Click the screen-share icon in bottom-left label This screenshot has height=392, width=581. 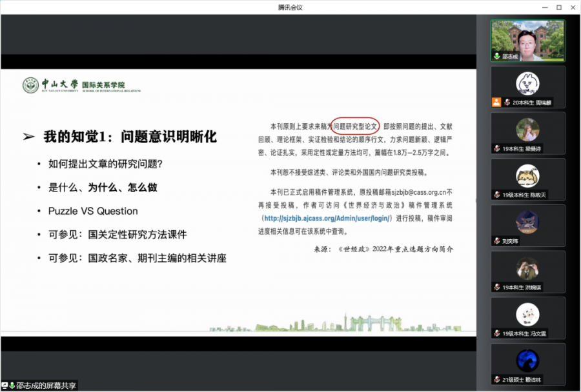click(x=5, y=386)
